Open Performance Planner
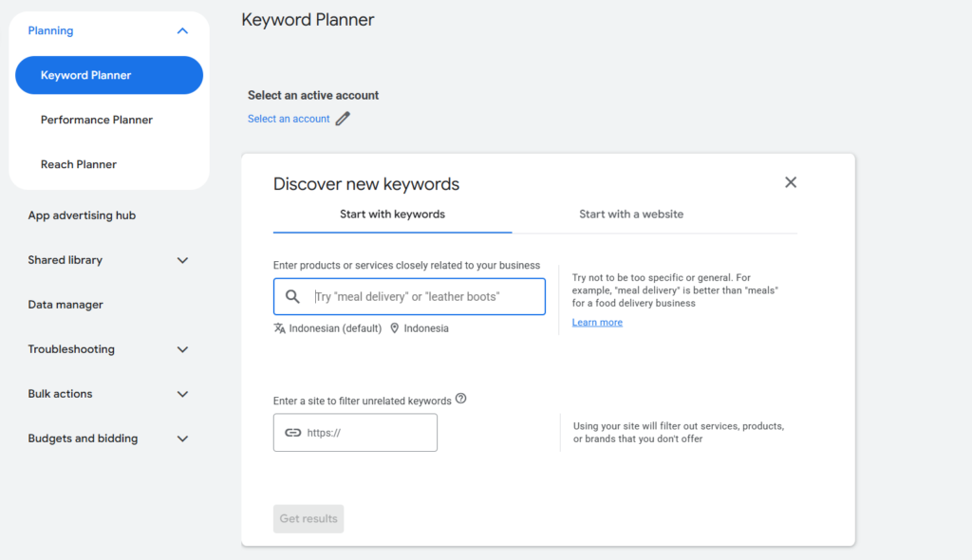This screenshot has height=560, width=972. coord(97,120)
